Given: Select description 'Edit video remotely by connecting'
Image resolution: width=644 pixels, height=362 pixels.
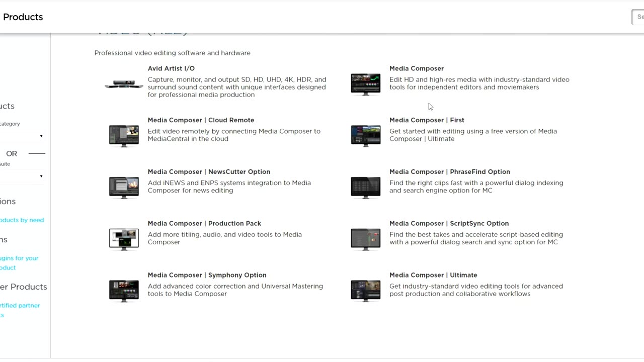Looking at the screenshot, I should [x=234, y=135].
